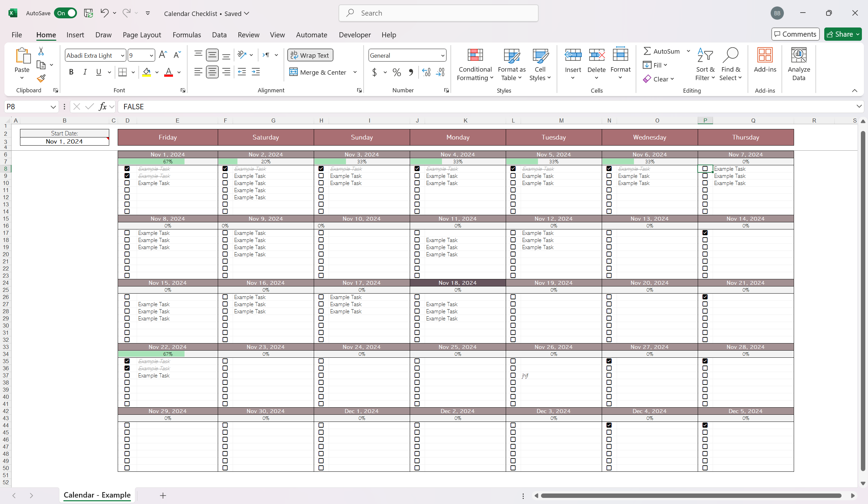Click the Increase Indent icon
Screen dimensions: 868x504
click(x=255, y=72)
